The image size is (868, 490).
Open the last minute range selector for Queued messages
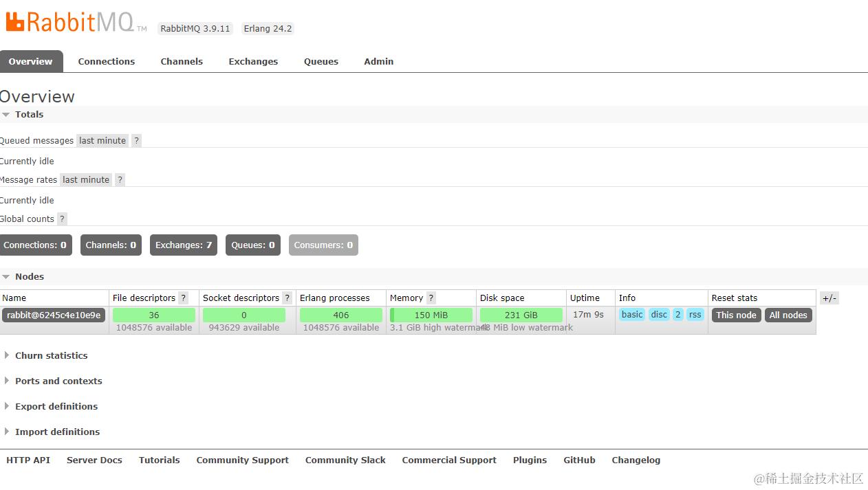[102, 140]
